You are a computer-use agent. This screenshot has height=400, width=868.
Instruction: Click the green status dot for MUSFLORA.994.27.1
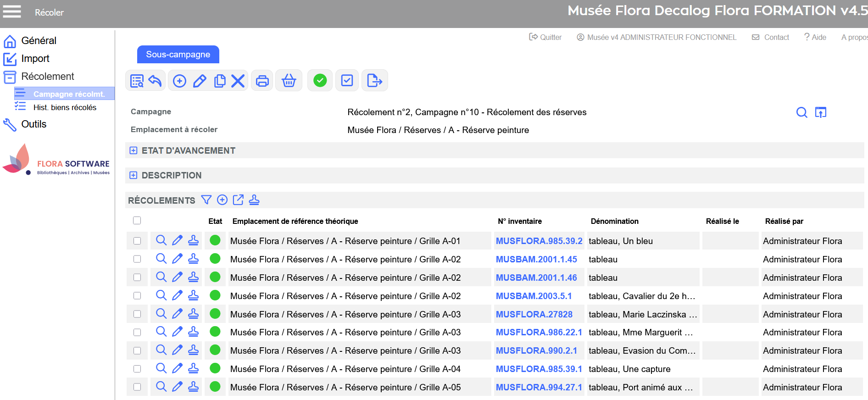click(215, 387)
